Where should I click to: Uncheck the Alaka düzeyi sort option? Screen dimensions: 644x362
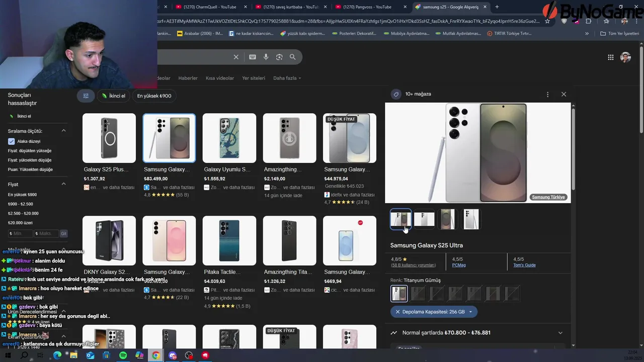pos(11,141)
